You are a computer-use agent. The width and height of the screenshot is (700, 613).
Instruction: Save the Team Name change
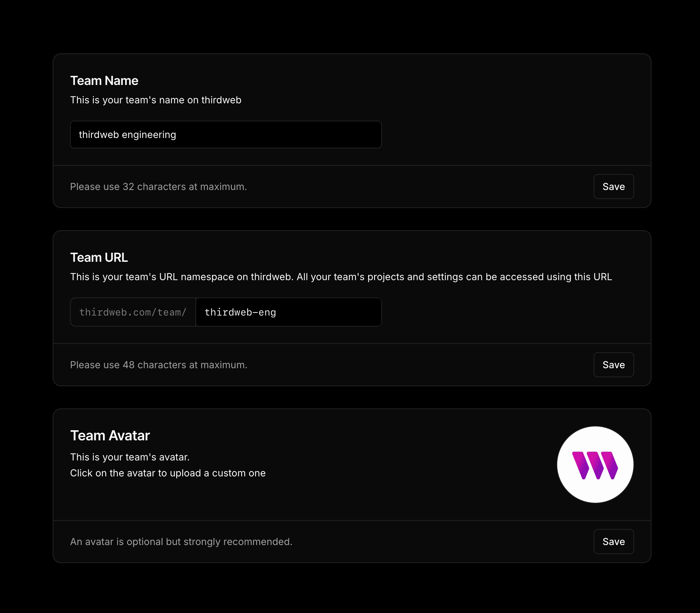click(x=613, y=187)
